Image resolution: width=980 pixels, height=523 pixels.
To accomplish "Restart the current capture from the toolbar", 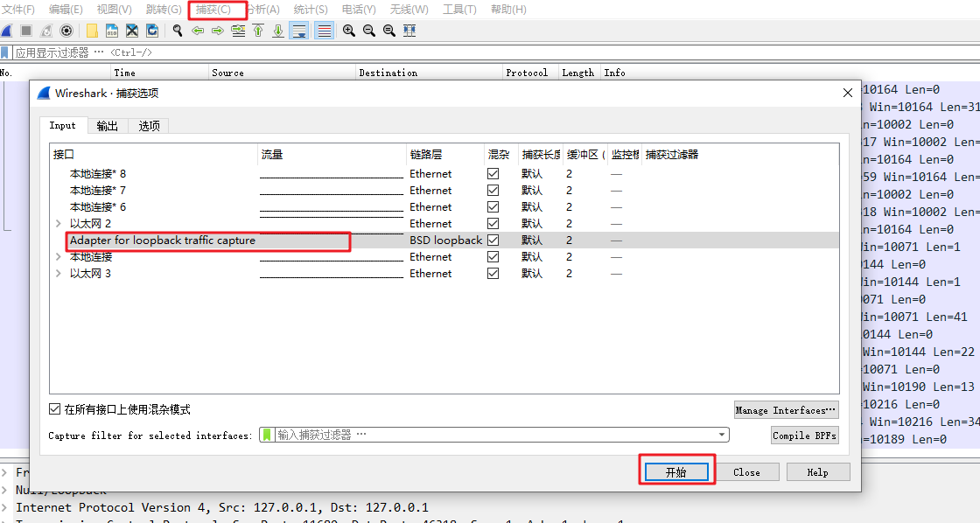I will [x=46, y=31].
